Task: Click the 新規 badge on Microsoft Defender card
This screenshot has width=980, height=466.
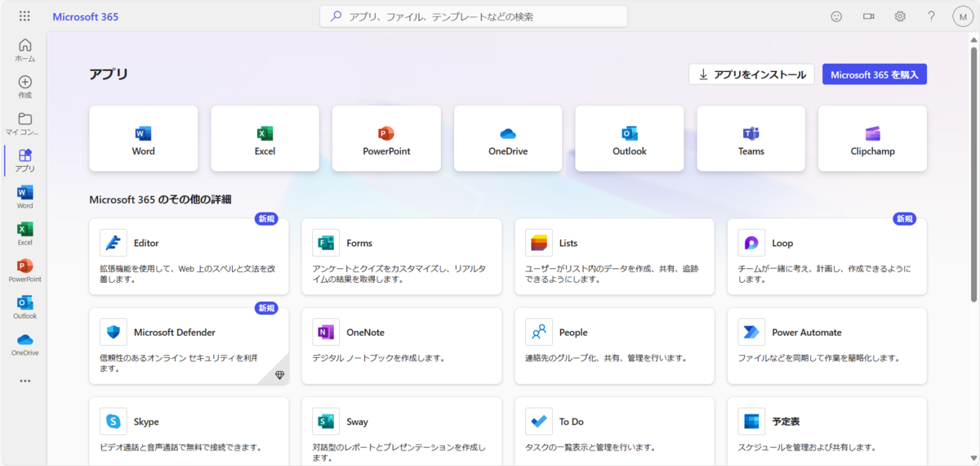Action: pyautogui.click(x=266, y=308)
